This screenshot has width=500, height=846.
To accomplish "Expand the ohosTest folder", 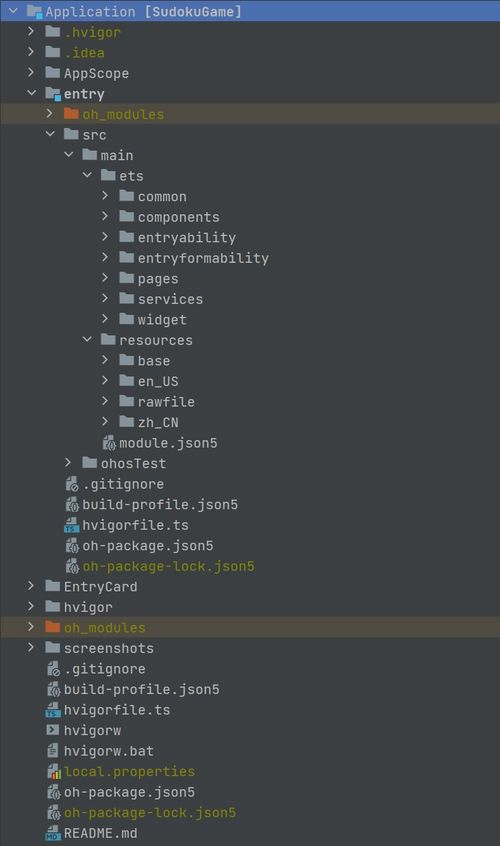I will coord(68,462).
